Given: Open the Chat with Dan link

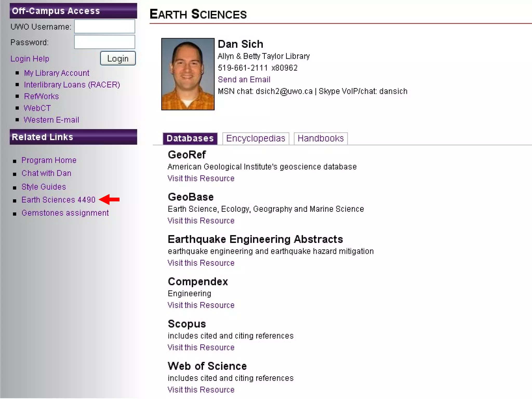Looking at the screenshot, I should [x=46, y=173].
